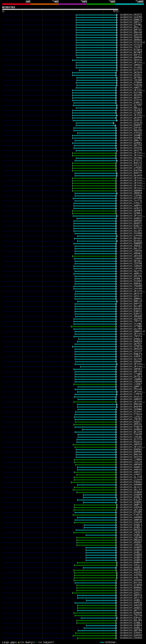Screen dimensions: 146x644
Task: Select the UniRef100_Q8NJ70 label
Action: (x=131, y=140)
